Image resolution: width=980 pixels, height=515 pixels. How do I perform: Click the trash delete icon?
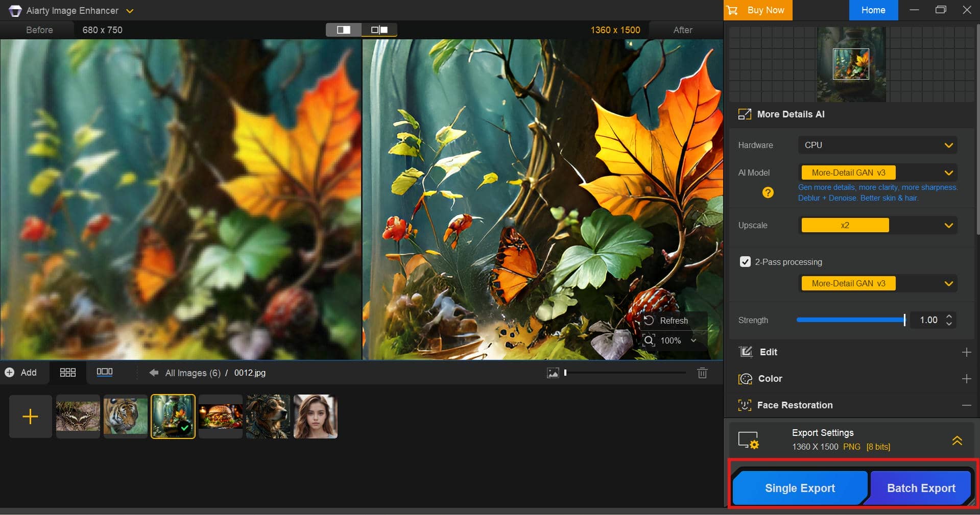tap(702, 373)
